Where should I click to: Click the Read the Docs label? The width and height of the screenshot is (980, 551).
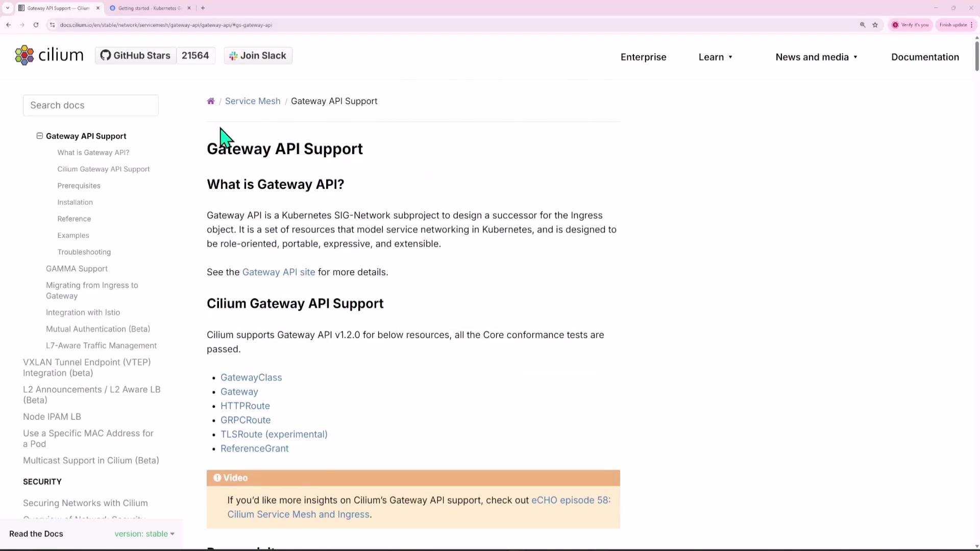(36, 534)
